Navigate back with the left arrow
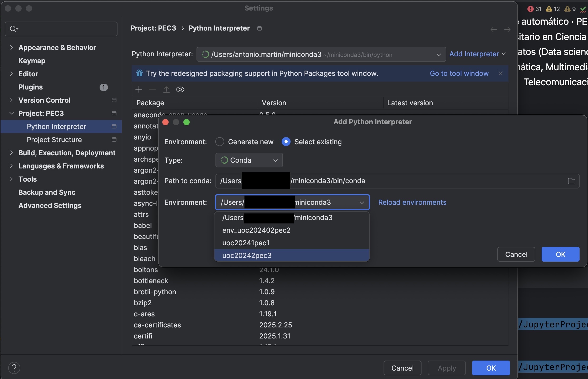This screenshot has width=588, height=379. [x=494, y=30]
